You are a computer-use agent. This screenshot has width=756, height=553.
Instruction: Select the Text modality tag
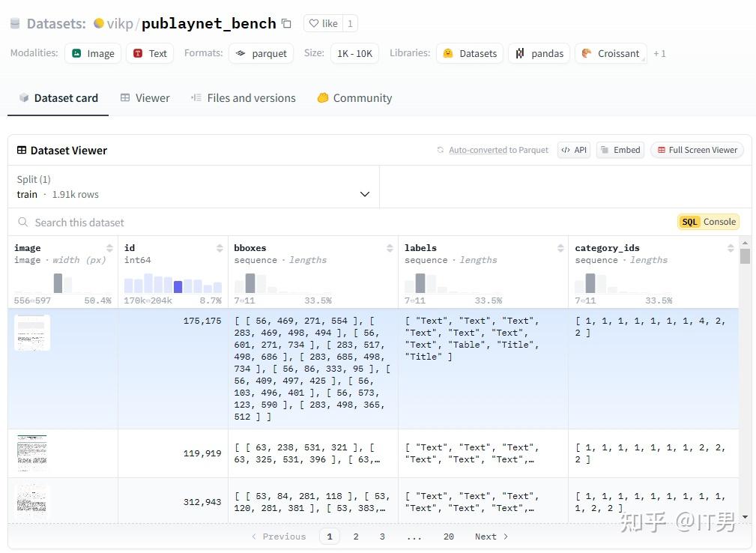click(x=150, y=53)
